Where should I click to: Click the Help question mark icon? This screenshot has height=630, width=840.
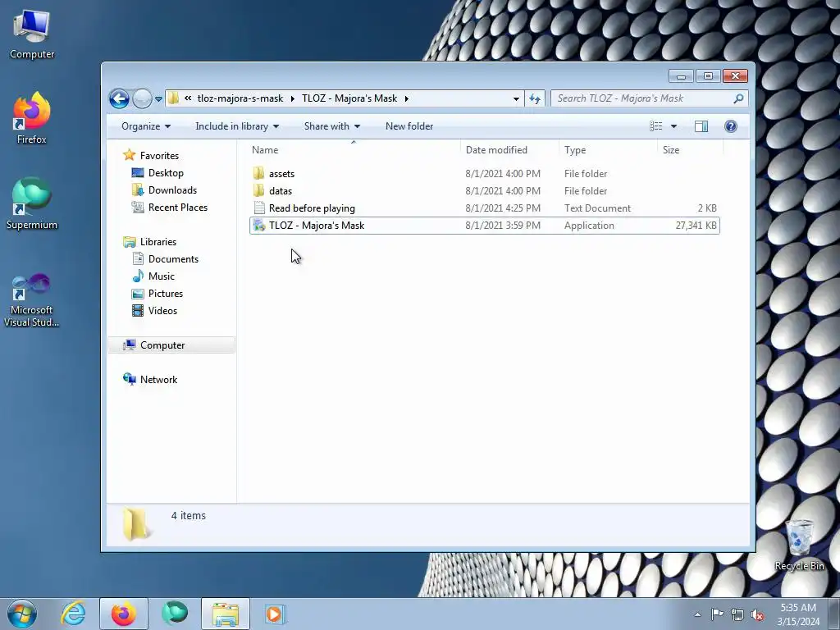tap(731, 126)
